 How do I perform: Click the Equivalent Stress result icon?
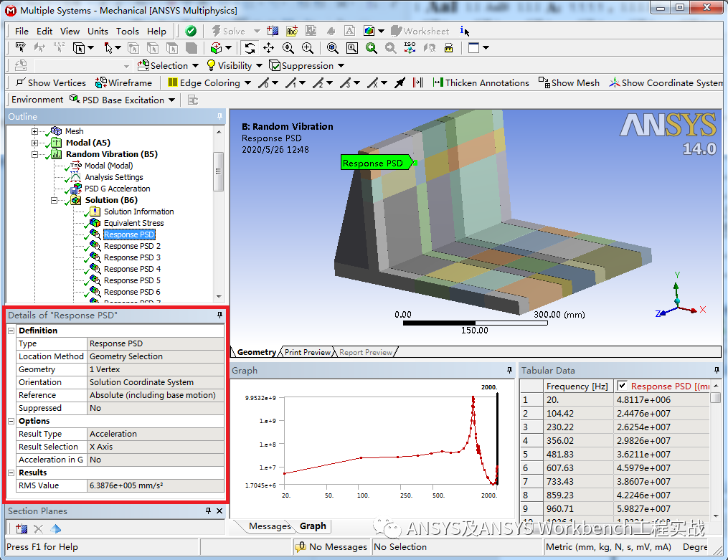(95, 223)
